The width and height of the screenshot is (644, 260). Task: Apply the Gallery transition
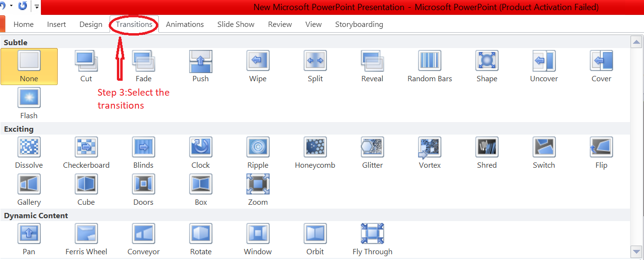click(29, 190)
